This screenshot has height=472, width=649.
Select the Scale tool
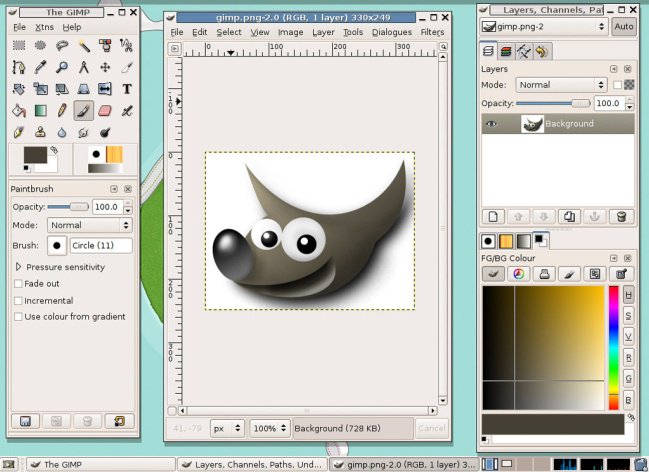[x=40, y=89]
